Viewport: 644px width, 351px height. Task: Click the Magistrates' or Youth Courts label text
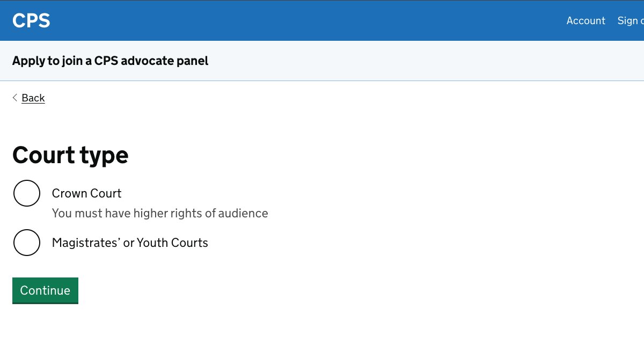point(129,243)
